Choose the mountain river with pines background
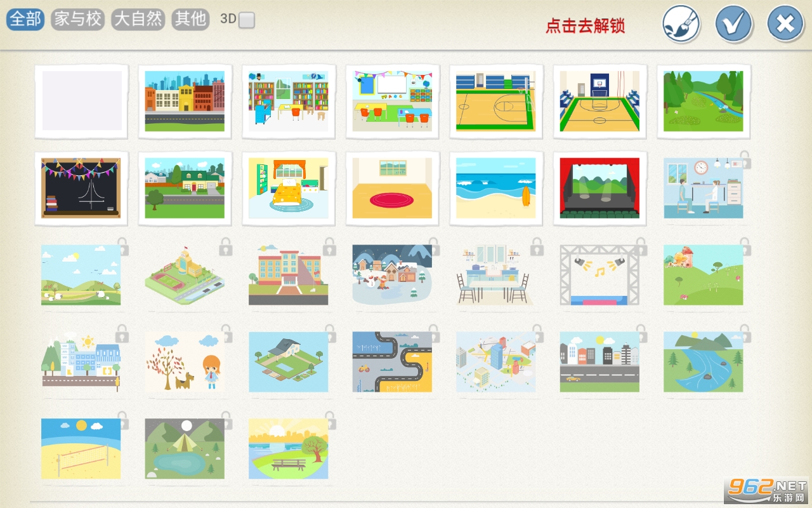 pos(704,362)
